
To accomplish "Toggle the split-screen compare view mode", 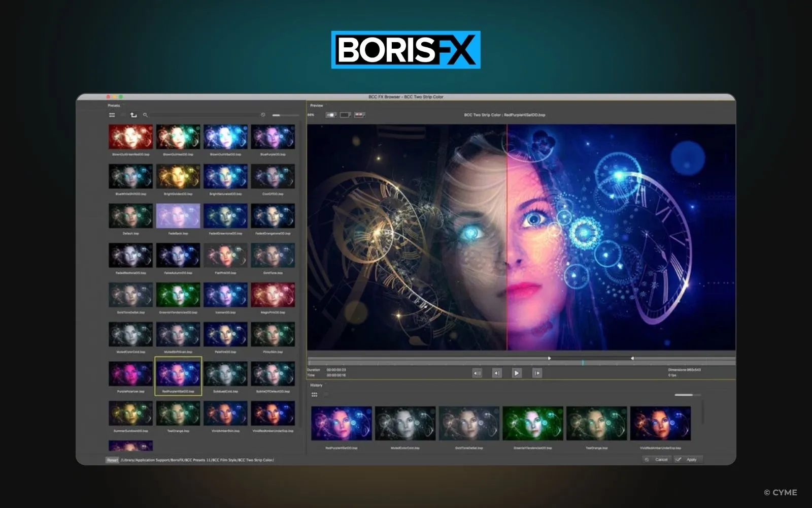I will click(x=360, y=115).
